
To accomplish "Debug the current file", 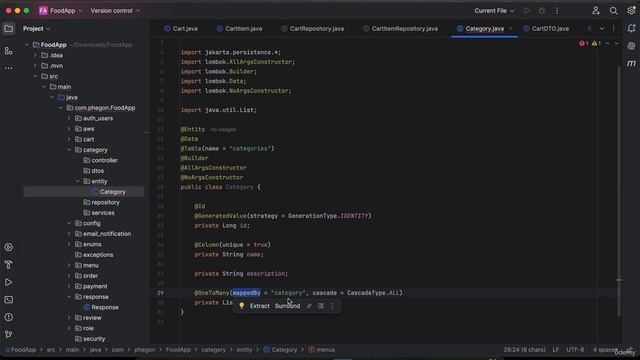I will coord(542,11).
